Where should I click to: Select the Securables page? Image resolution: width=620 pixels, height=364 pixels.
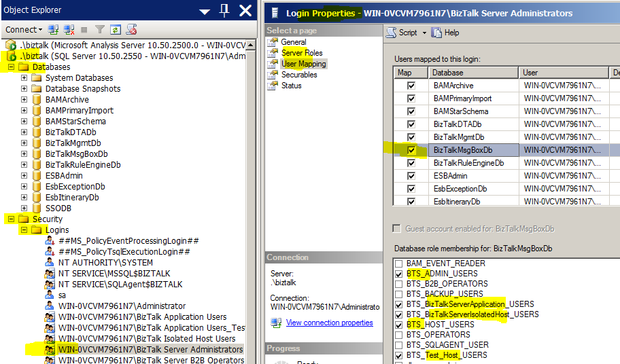point(299,75)
